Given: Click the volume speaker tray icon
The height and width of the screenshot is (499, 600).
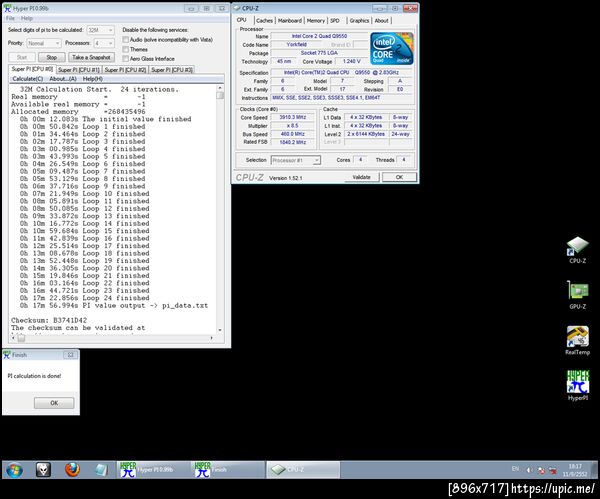Looking at the screenshot, I should [x=529, y=470].
